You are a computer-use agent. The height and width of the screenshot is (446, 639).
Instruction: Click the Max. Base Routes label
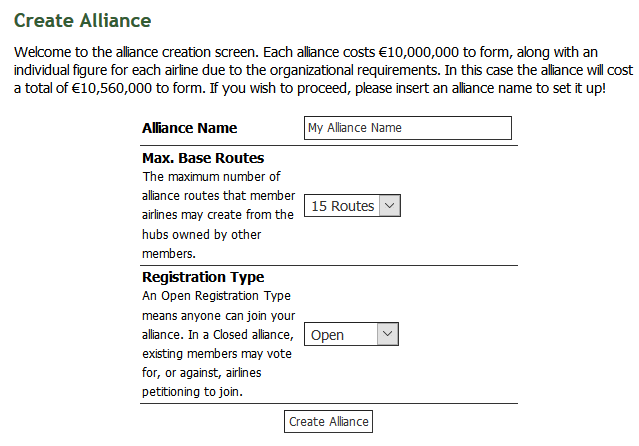tap(203, 158)
